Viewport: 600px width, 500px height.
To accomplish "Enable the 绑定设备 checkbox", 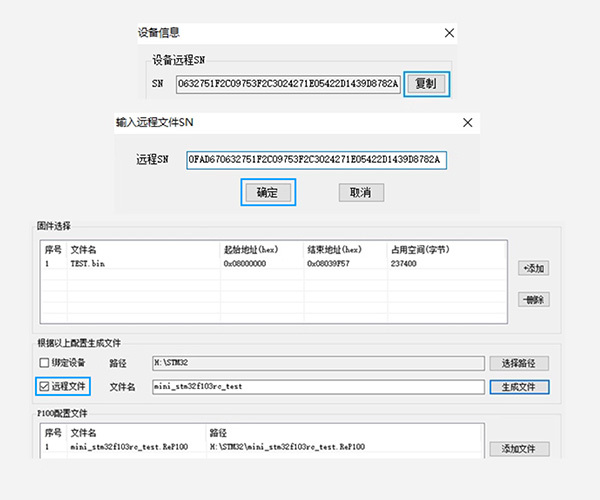I will tap(44, 362).
